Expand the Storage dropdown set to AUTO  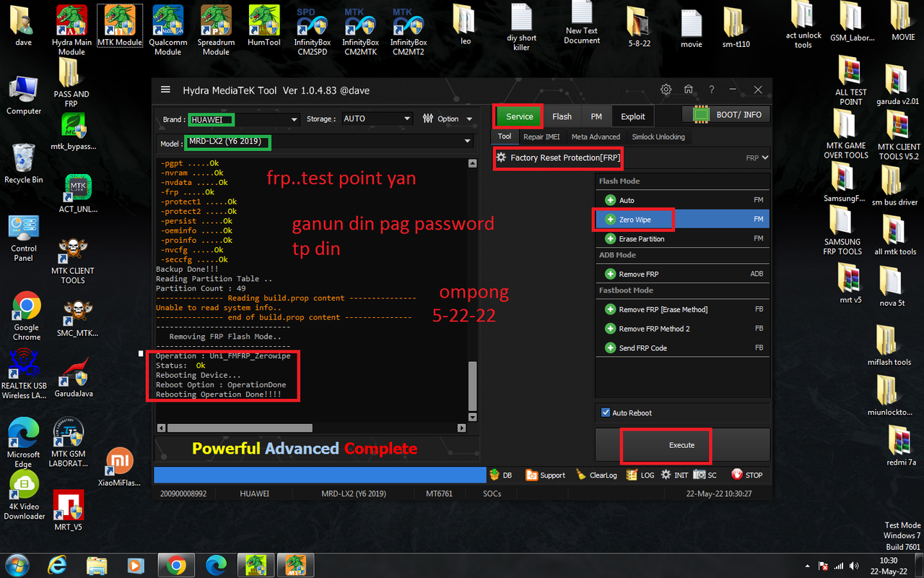(407, 119)
